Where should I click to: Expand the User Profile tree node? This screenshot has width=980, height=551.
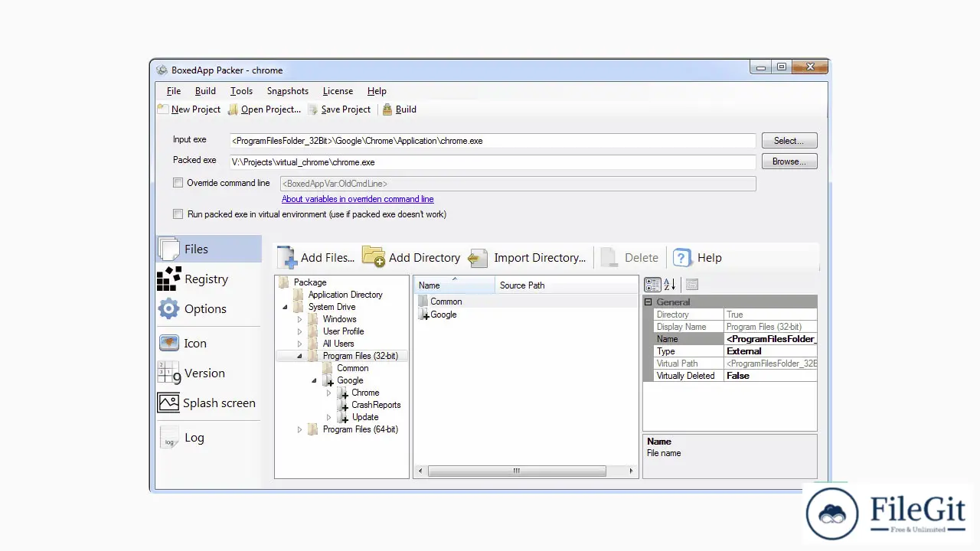(300, 331)
